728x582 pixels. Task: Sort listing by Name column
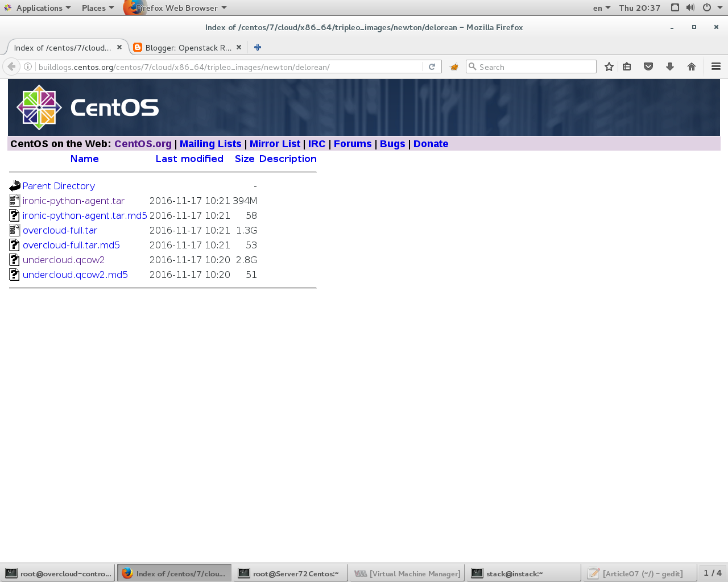[x=85, y=159]
